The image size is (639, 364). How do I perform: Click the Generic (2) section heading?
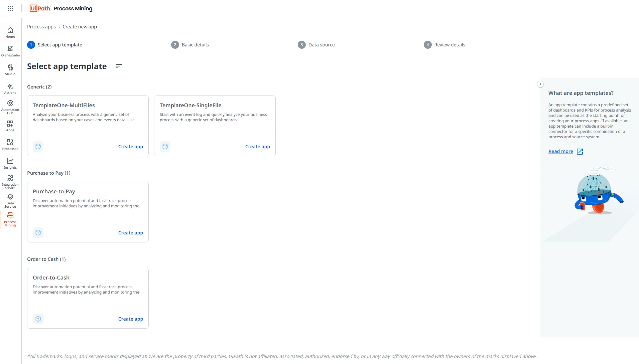[39, 87]
